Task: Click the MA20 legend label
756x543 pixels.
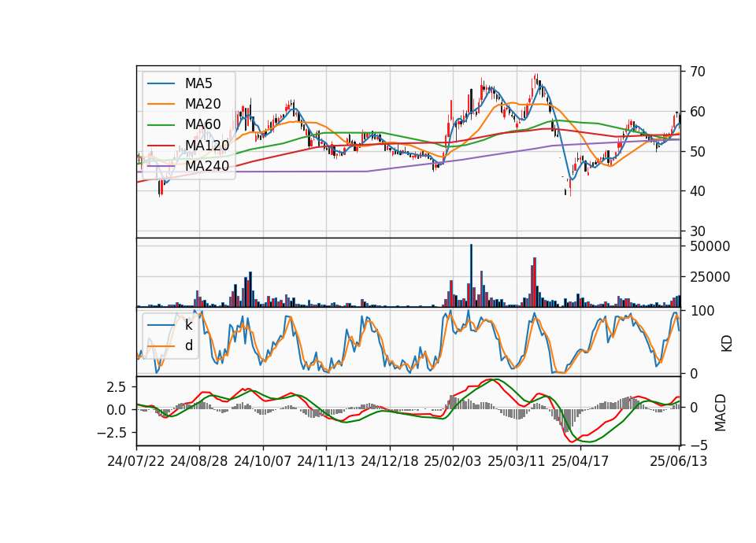Action: tap(202, 104)
